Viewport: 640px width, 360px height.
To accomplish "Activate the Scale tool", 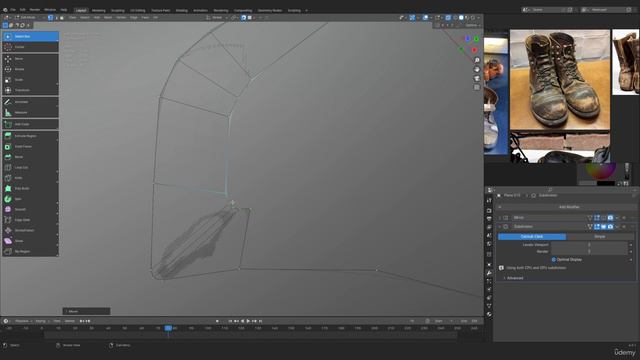I will pyautogui.click(x=30, y=80).
